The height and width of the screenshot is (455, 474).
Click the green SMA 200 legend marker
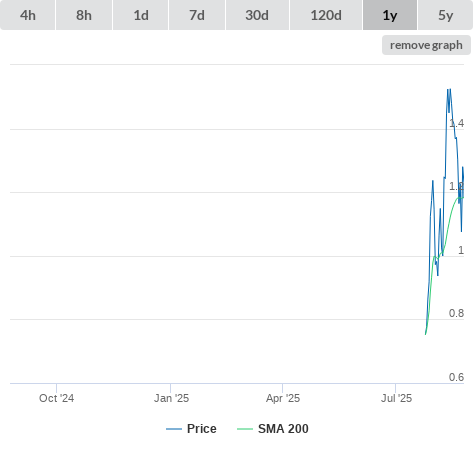(x=245, y=429)
